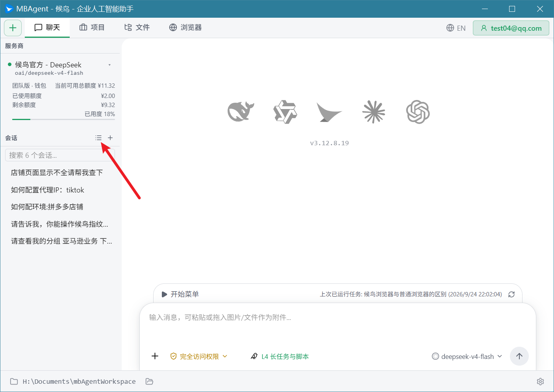Click the green plus new button
The width and height of the screenshot is (554, 392).
tap(13, 28)
